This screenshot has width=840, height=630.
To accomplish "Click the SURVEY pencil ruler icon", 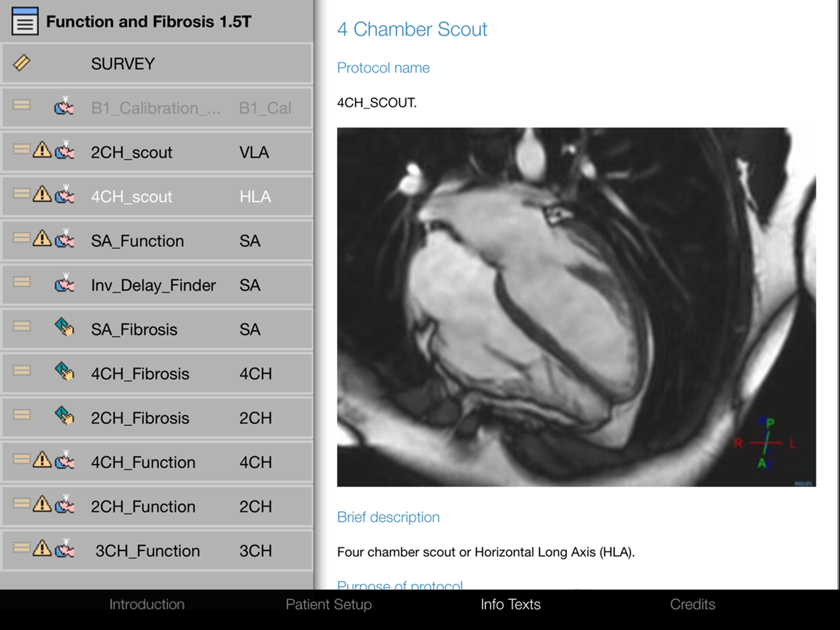I will point(21,63).
